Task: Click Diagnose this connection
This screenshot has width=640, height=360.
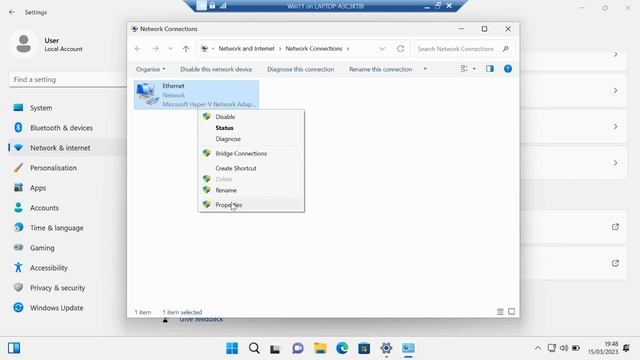Action: click(300, 69)
